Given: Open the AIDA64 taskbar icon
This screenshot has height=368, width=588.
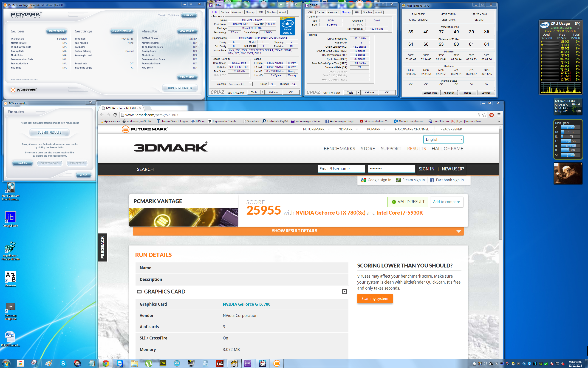Looking at the screenshot, I should click(220, 363).
